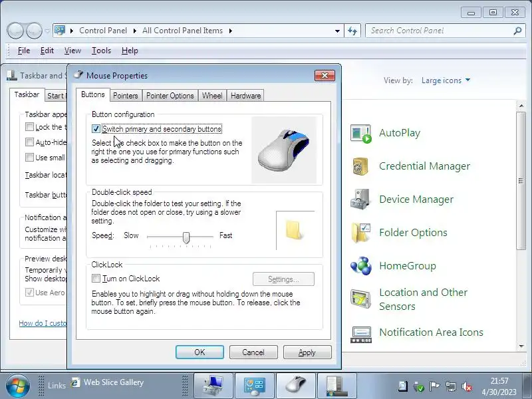Click Cancel in Mouse Properties
This screenshot has height=399, width=532.
(253, 352)
